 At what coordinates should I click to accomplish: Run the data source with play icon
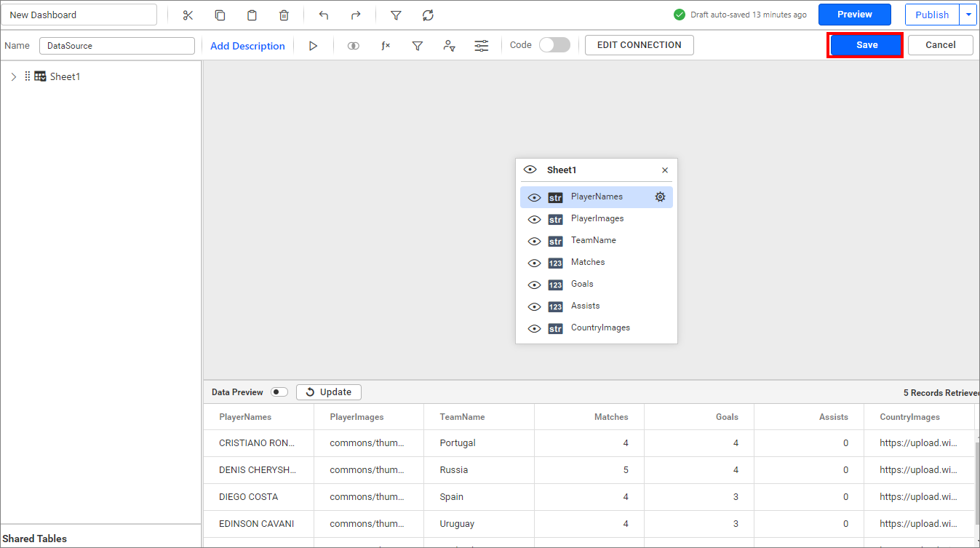(x=313, y=46)
